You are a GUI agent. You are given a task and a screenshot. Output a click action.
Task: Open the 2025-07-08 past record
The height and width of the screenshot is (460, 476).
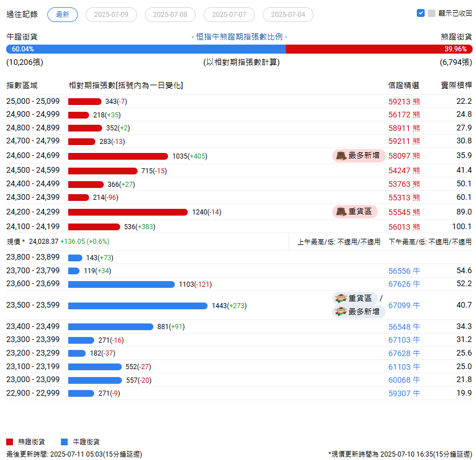point(170,15)
